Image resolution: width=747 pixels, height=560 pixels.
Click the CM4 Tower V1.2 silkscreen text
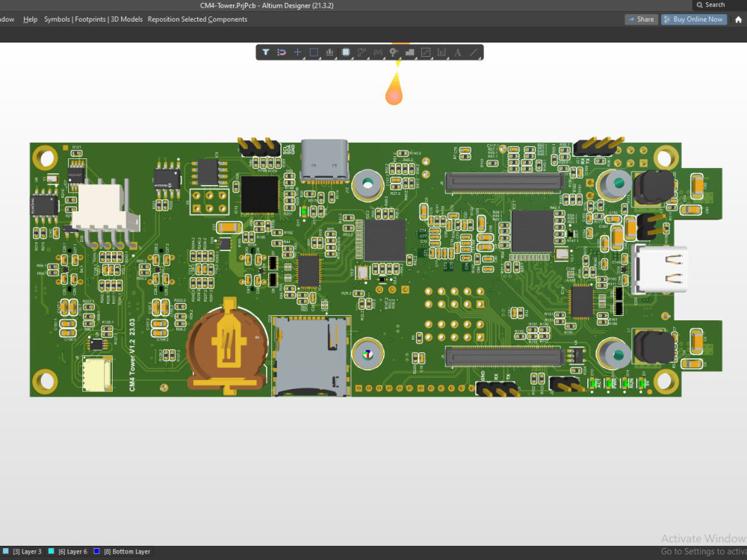[132, 355]
